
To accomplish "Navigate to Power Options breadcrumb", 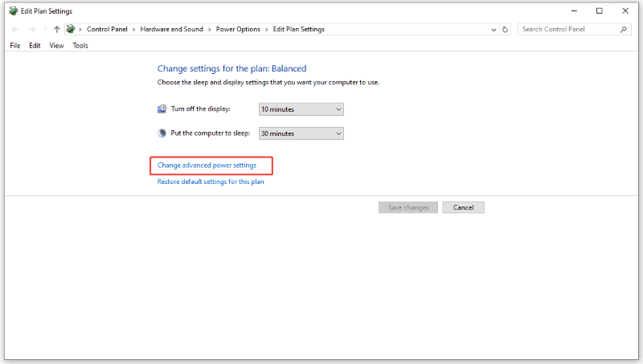I will pos(238,29).
